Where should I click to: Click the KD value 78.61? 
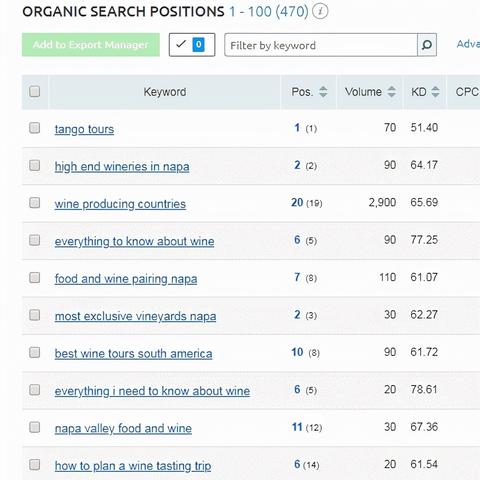pos(424,389)
